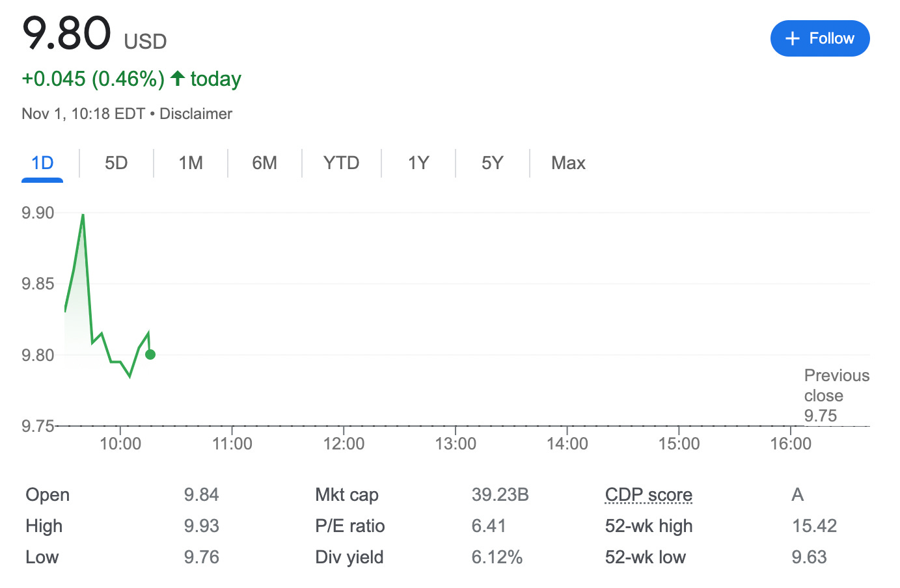Click the 9.80 USD price heading
This screenshot has width=900, height=588.
[94, 34]
